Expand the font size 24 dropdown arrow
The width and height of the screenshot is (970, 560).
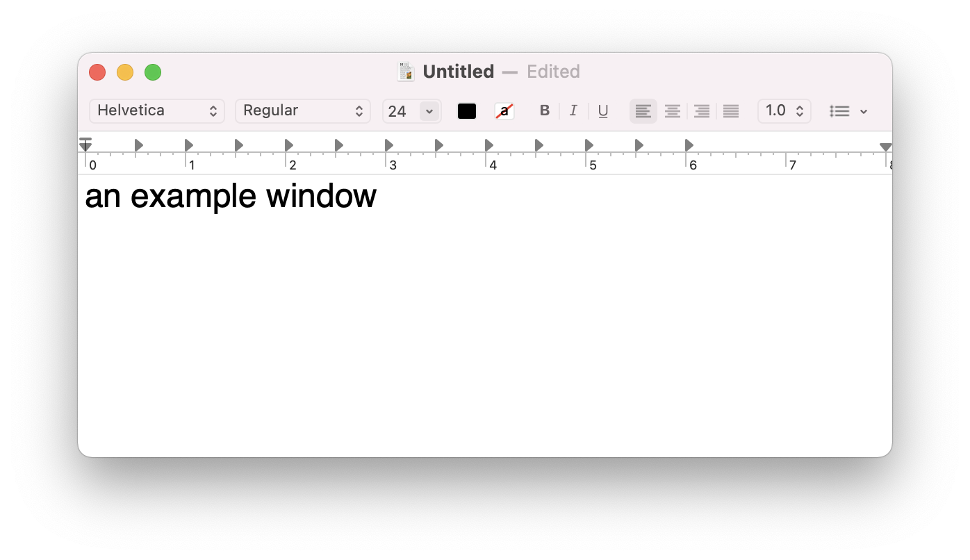pos(429,111)
